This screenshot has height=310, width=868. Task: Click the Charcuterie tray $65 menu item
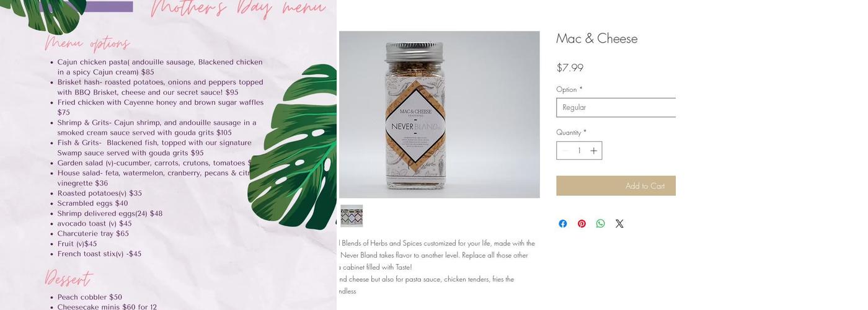pos(93,234)
